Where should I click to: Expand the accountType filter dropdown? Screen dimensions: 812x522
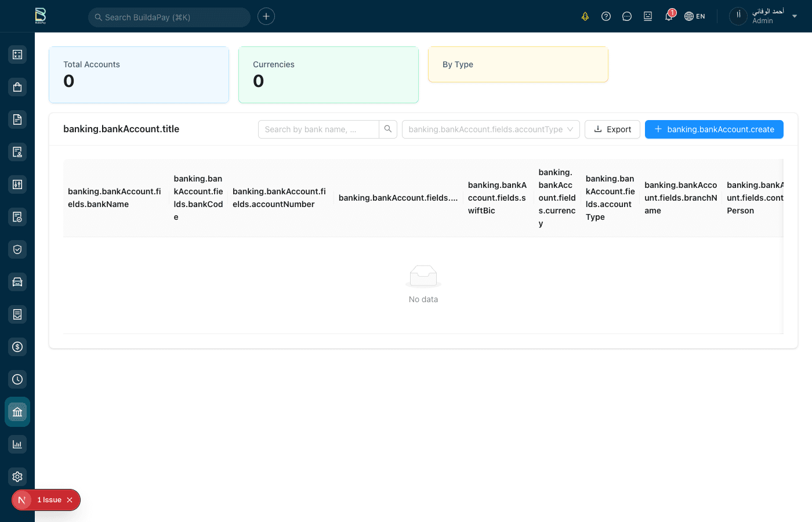[x=490, y=129]
